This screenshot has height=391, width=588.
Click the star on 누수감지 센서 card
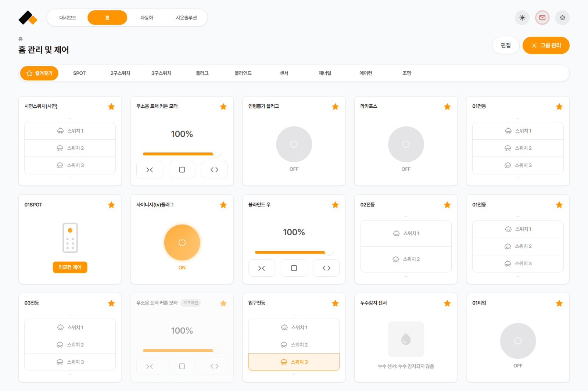447,303
